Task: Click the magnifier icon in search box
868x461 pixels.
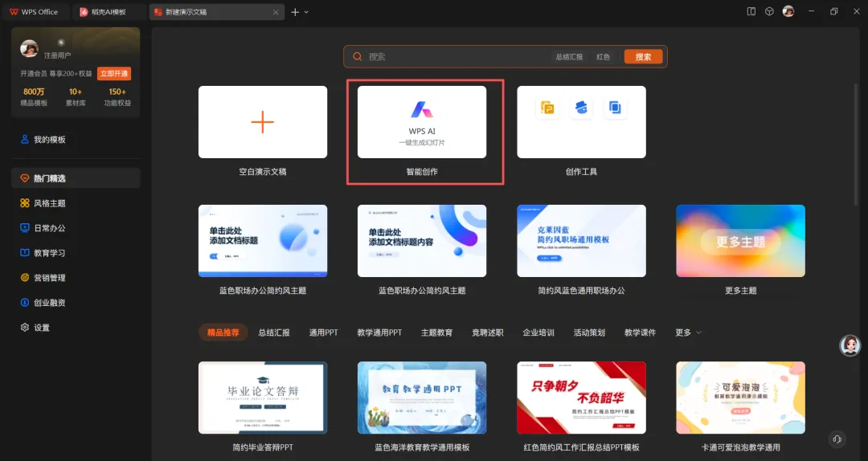Action: point(358,56)
